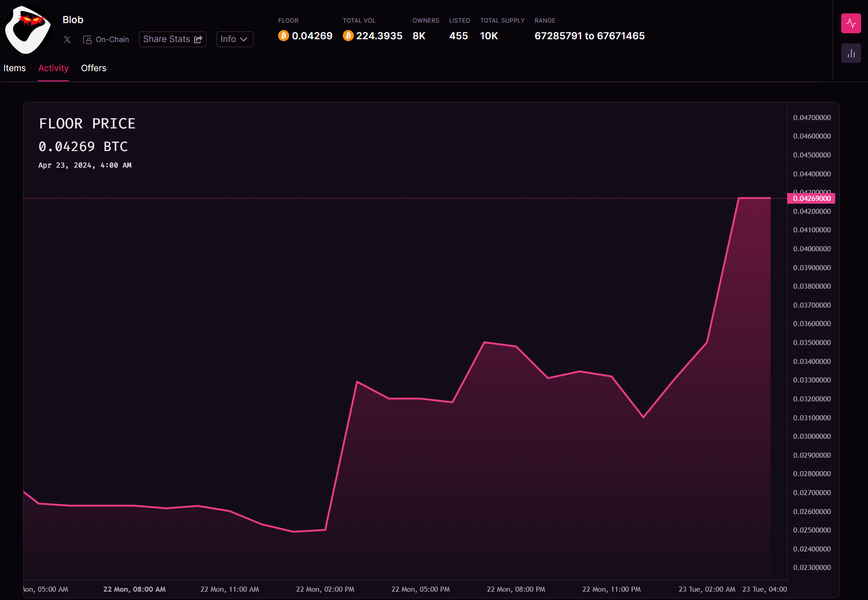Viewport: 868px width, 600px height.
Task: Click the 22 Mon, 02:00 PM time label
Action: pyautogui.click(x=325, y=589)
